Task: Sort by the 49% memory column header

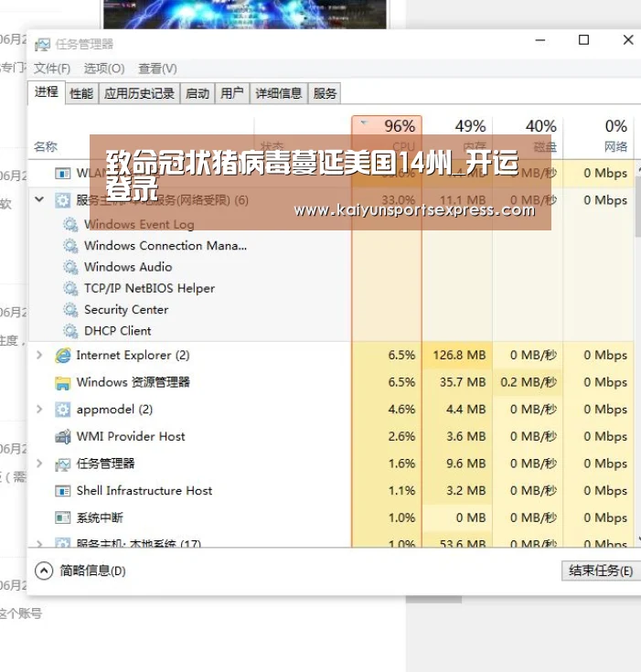Action: 457,136
